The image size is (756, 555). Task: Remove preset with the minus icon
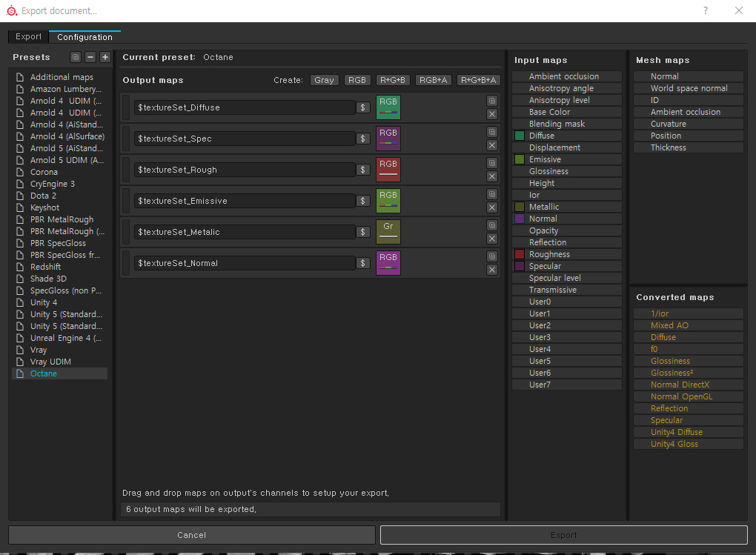90,57
